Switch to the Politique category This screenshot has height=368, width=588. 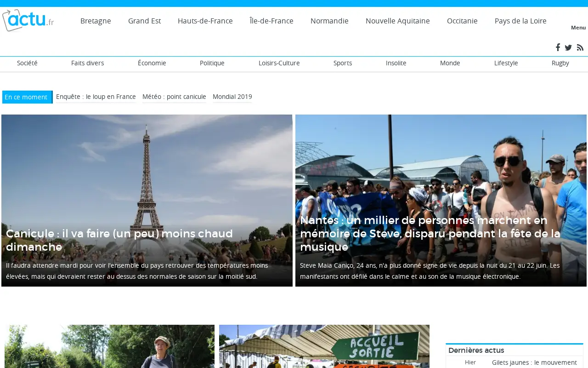point(212,63)
